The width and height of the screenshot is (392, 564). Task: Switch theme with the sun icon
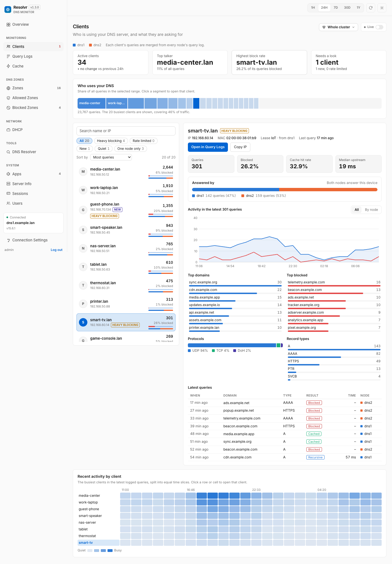click(x=382, y=8)
